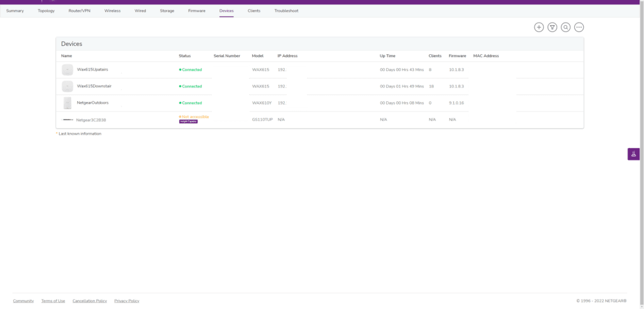Sort by the Up Time column header
Image resolution: width=644 pixels, height=309 pixels.
click(x=387, y=56)
